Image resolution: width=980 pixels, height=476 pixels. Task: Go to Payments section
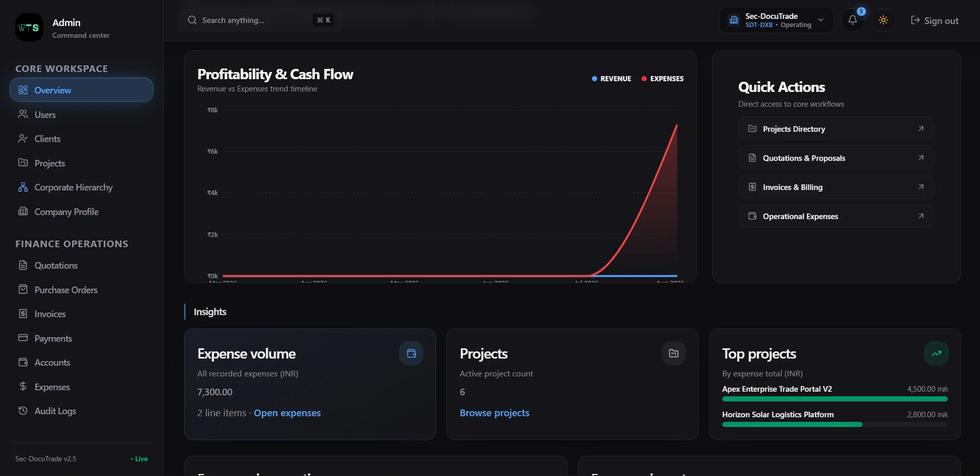tap(81, 339)
